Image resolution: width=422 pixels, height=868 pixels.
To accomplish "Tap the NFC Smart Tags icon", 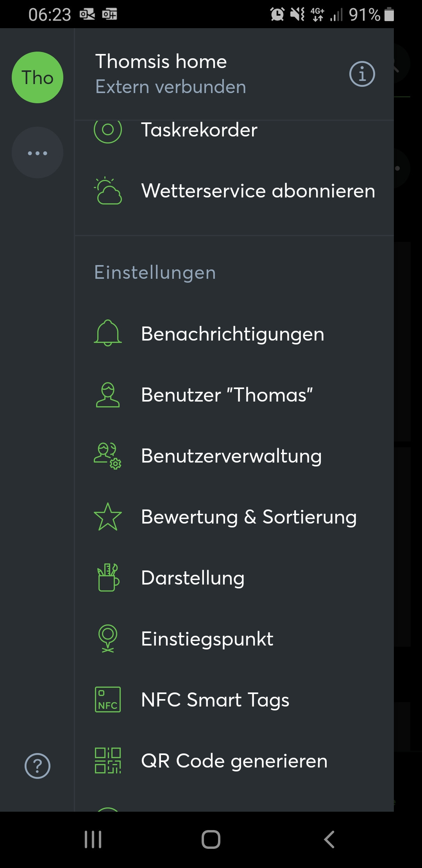I will click(108, 699).
